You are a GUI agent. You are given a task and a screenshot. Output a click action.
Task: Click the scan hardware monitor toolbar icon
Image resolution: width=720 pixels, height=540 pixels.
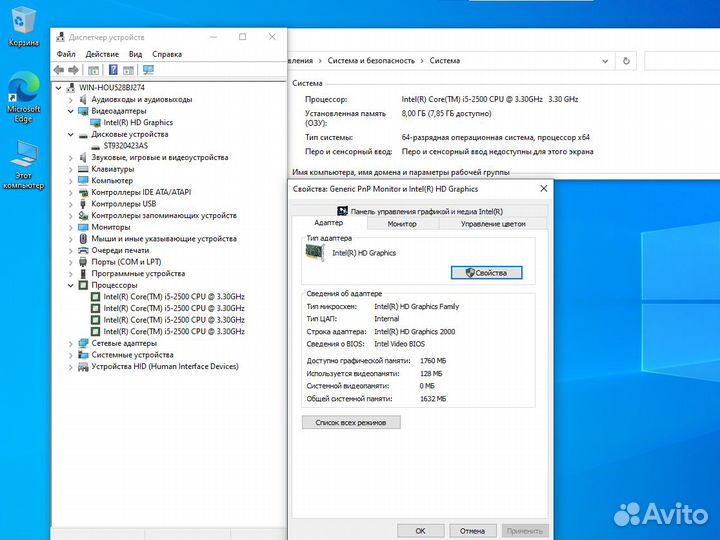tap(148, 70)
